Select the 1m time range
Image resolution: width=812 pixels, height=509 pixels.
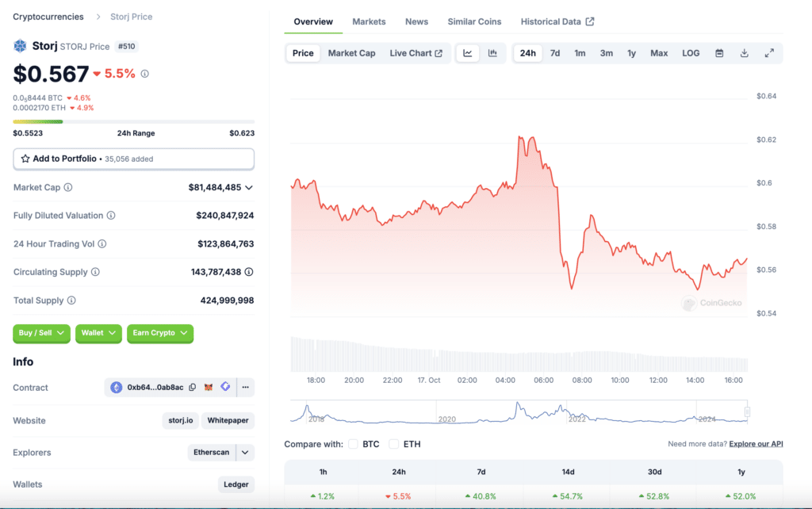click(580, 53)
